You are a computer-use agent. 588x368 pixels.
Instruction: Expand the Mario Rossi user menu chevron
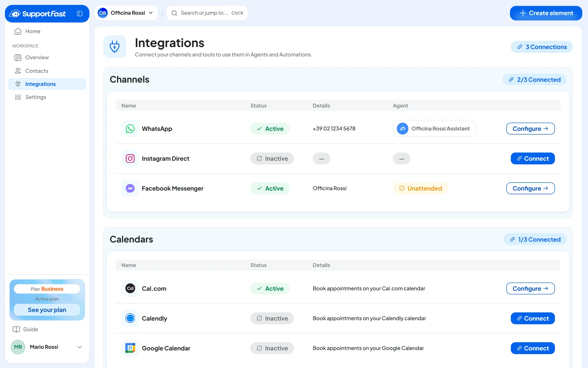coord(79,347)
